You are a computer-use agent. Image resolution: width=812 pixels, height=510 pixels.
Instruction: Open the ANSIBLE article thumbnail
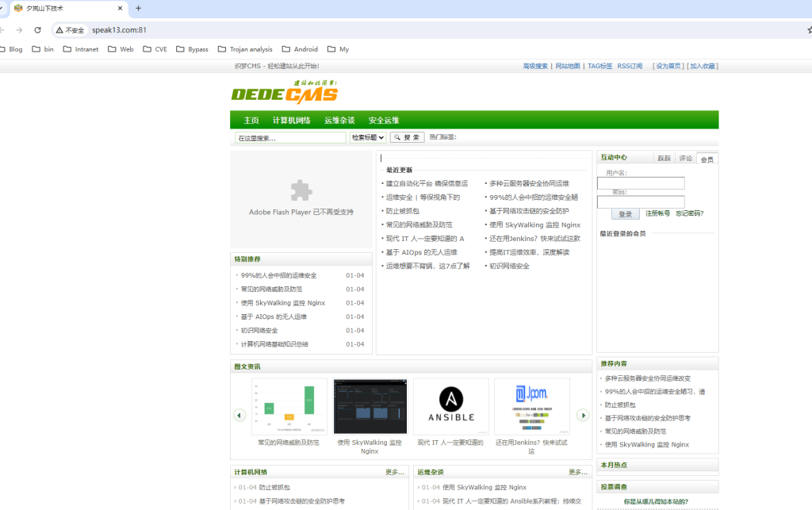coord(450,406)
